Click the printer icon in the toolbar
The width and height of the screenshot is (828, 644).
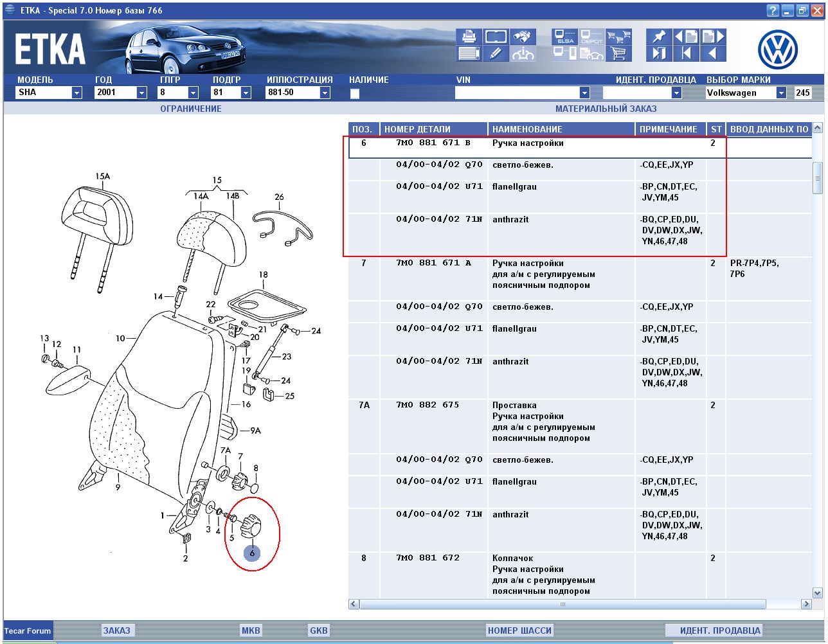469,37
